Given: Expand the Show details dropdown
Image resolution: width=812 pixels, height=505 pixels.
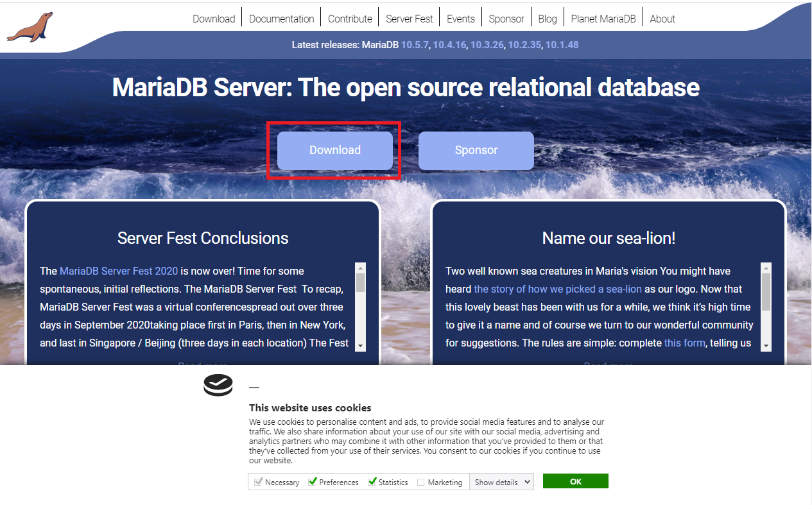Looking at the screenshot, I should point(501,482).
